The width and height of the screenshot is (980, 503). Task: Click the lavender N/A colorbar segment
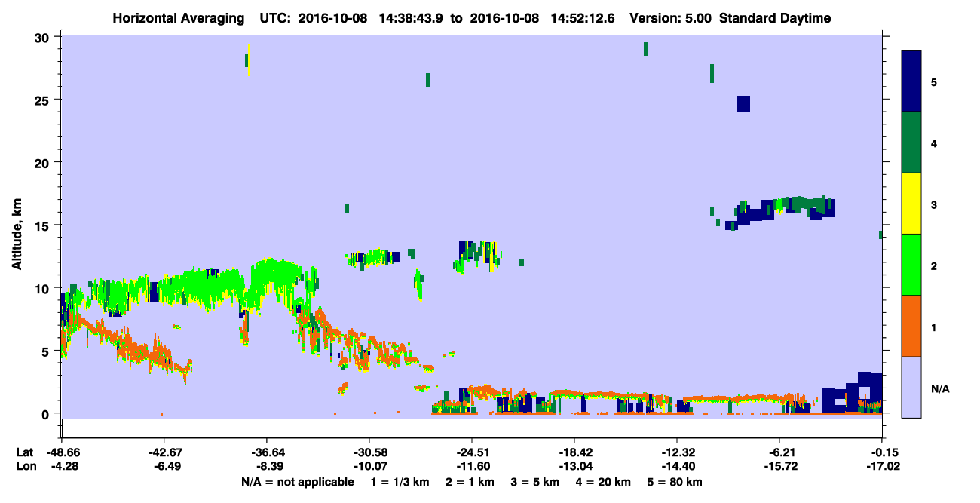(911, 387)
